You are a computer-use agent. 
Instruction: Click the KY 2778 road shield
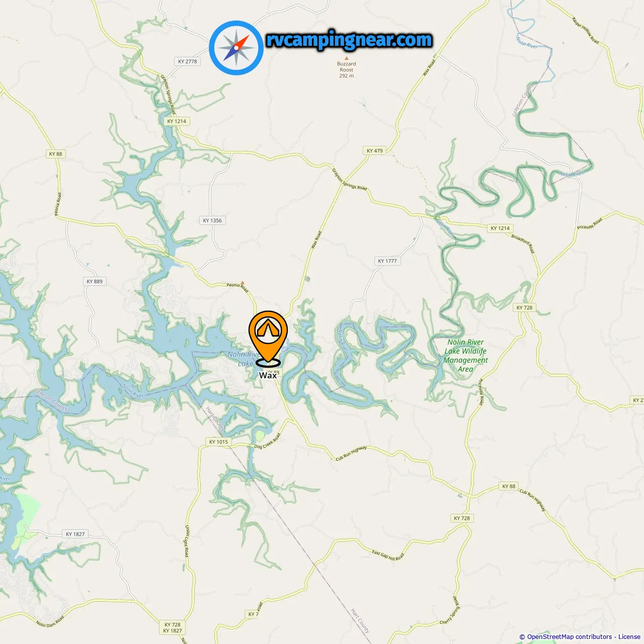pyautogui.click(x=188, y=61)
